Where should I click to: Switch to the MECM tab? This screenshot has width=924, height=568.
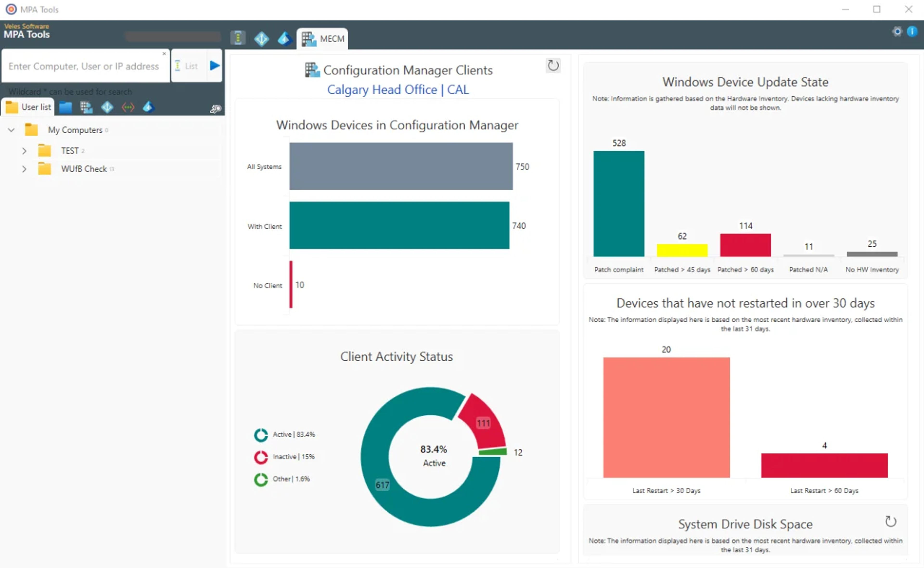pos(322,39)
